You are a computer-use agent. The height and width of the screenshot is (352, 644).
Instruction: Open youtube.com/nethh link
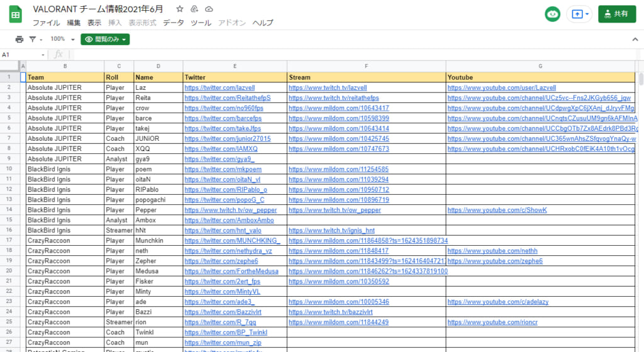492,251
